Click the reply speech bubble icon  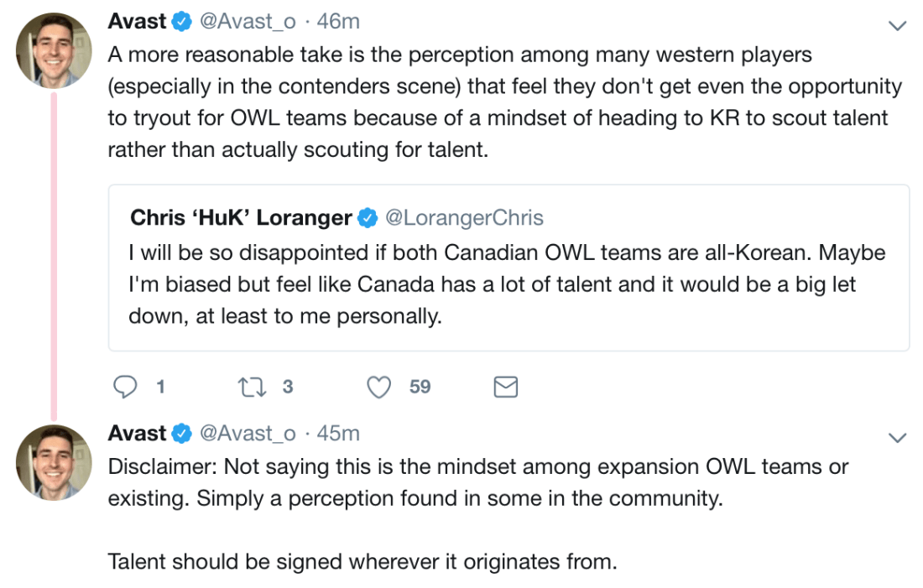point(125,387)
